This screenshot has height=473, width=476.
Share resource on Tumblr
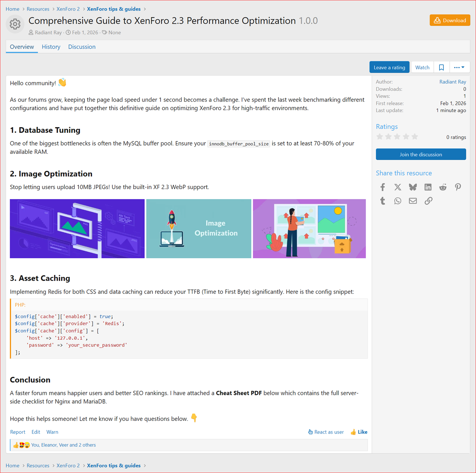pos(383,201)
